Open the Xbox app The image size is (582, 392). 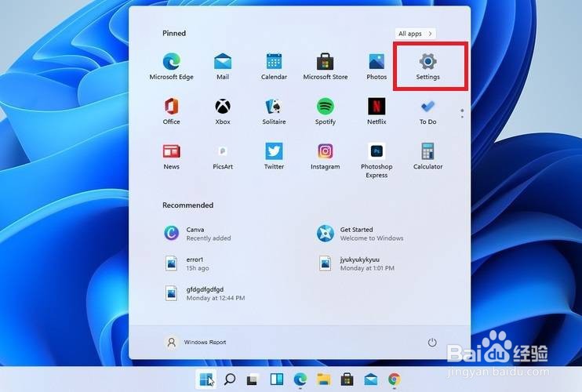coord(223,111)
